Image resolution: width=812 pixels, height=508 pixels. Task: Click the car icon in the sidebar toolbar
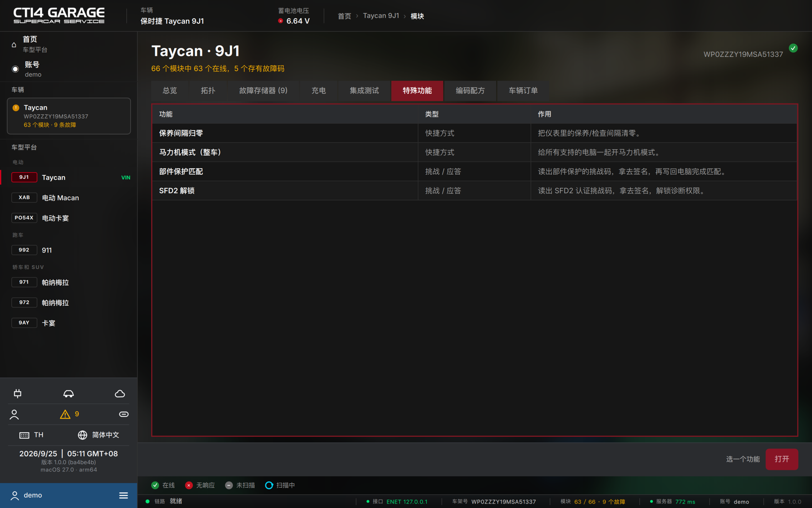point(69,394)
